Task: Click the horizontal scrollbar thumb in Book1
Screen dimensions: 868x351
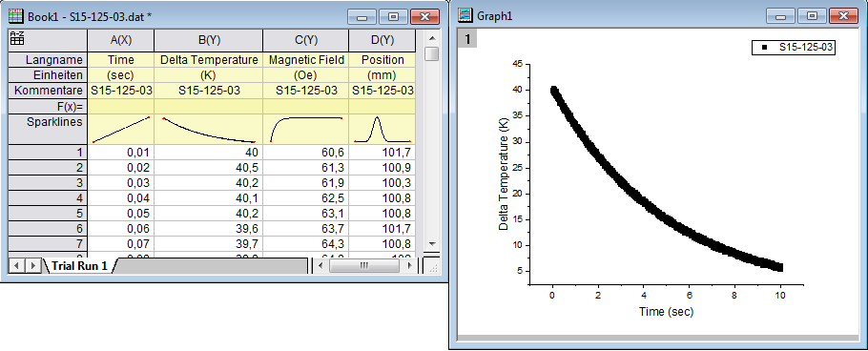Action: click(x=363, y=266)
